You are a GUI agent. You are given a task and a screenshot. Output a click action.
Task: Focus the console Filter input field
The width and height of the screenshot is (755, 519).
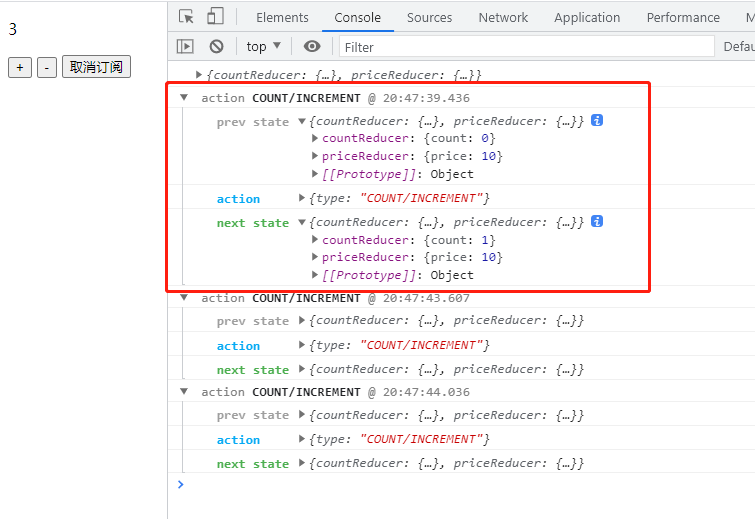[x=526, y=47]
